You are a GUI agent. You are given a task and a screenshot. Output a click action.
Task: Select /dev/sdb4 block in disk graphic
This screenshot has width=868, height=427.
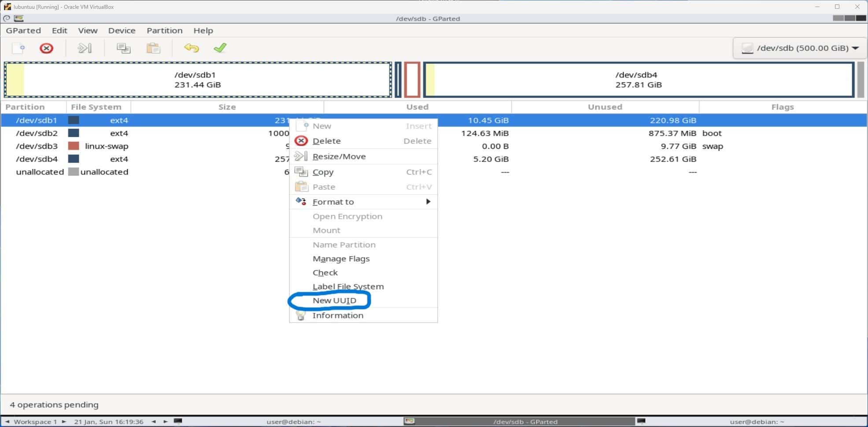[x=639, y=80]
